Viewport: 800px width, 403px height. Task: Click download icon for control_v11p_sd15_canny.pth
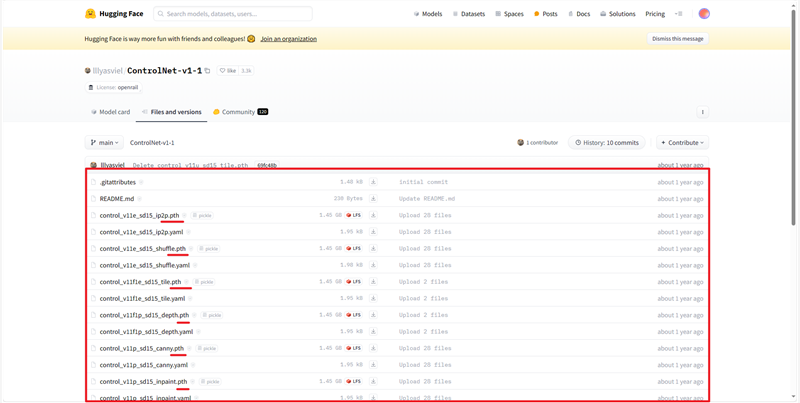pyautogui.click(x=373, y=348)
